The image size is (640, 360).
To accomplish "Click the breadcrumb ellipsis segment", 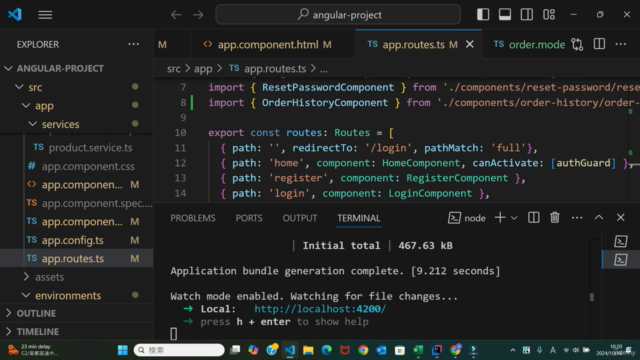I will [324, 69].
